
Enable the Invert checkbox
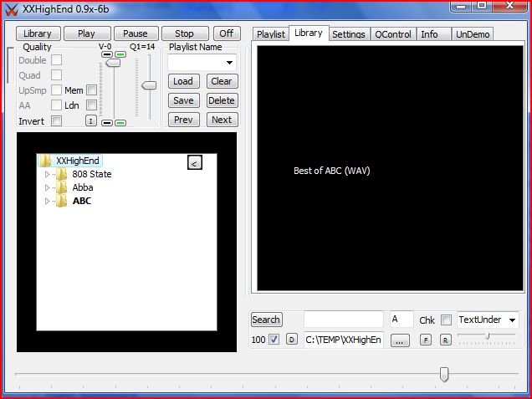(56, 120)
